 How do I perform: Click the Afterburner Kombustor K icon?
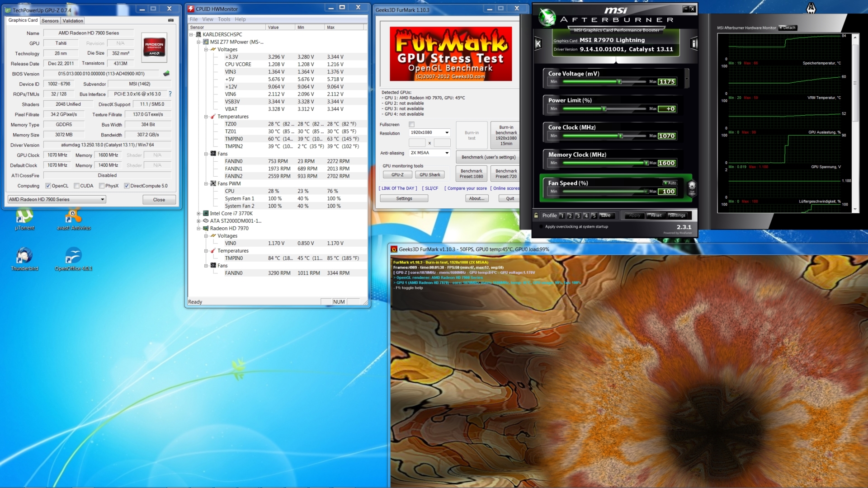pyautogui.click(x=538, y=43)
